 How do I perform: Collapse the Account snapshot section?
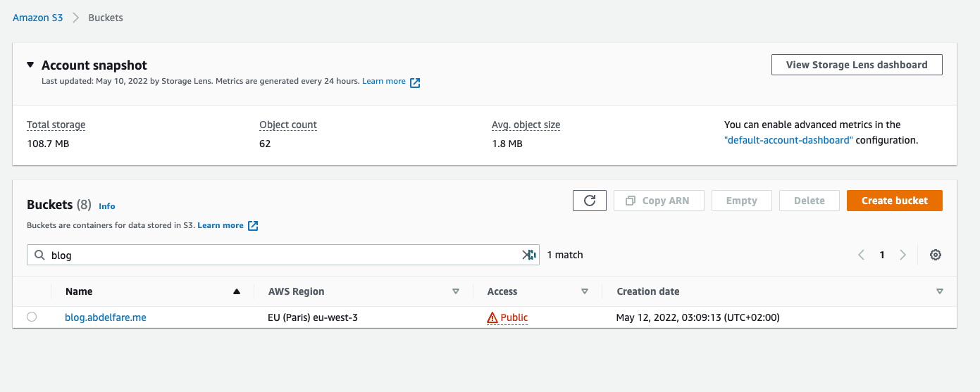30,65
